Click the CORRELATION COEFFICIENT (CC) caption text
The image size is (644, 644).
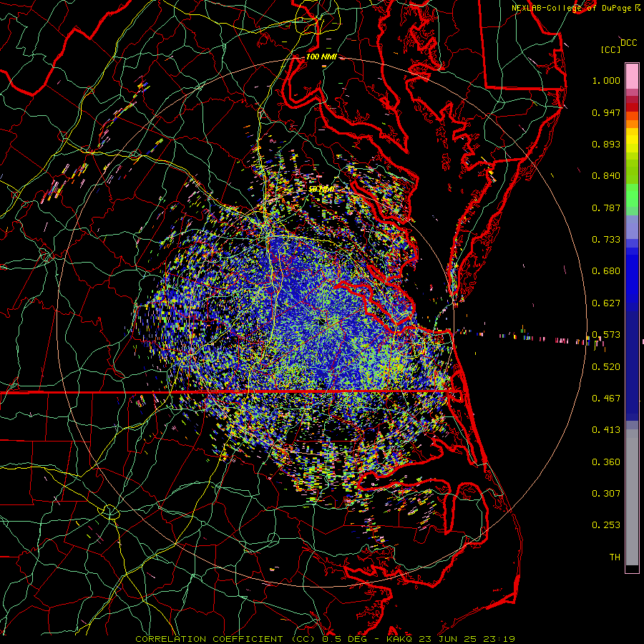coord(225,639)
